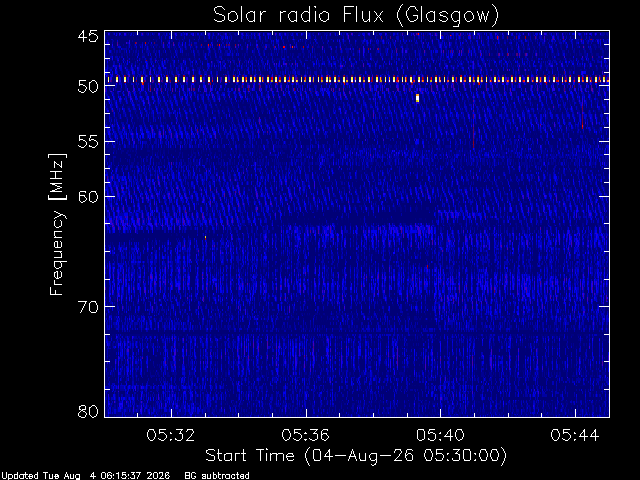
Task: Click the 60 MHz axis label
Action: point(88,196)
